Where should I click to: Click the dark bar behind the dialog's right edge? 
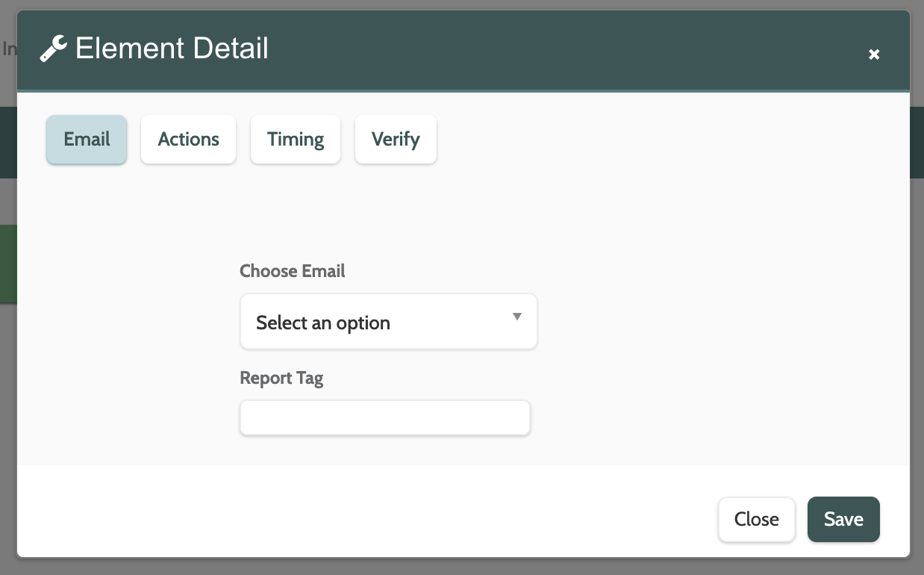tap(917, 142)
